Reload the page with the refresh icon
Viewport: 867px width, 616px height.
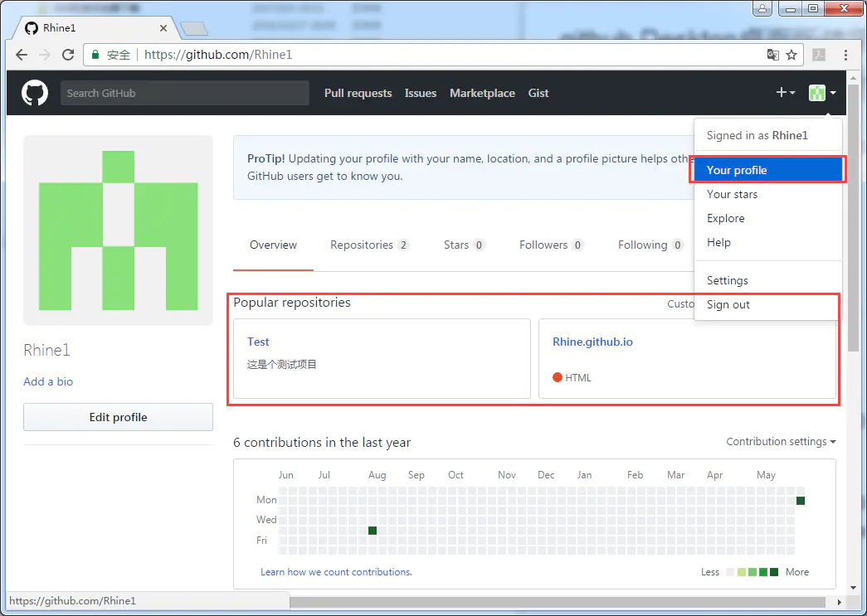68,55
